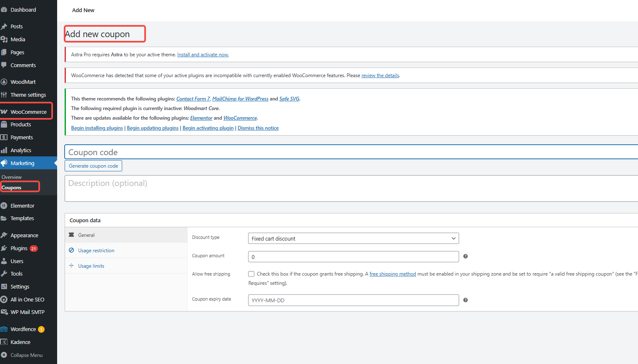Click the Coupon amount help icon

click(465, 256)
